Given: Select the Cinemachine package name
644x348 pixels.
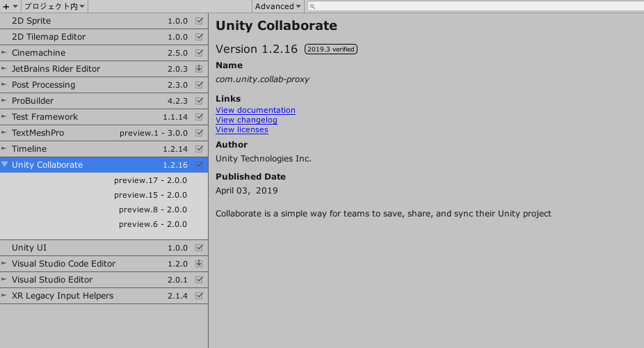Looking at the screenshot, I should (x=38, y=53).
